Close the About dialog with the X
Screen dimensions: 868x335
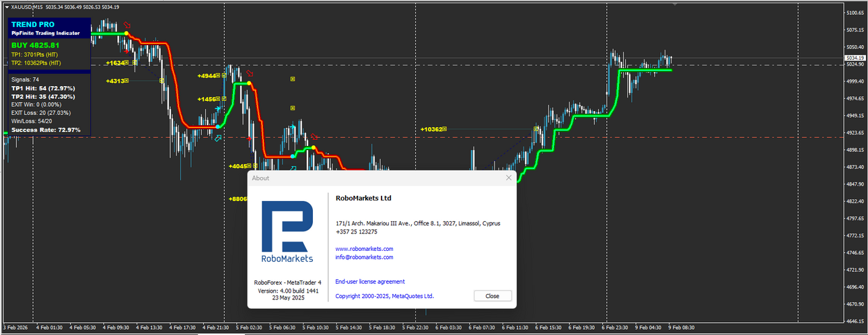pyautogui.click(x=509, y=178)
